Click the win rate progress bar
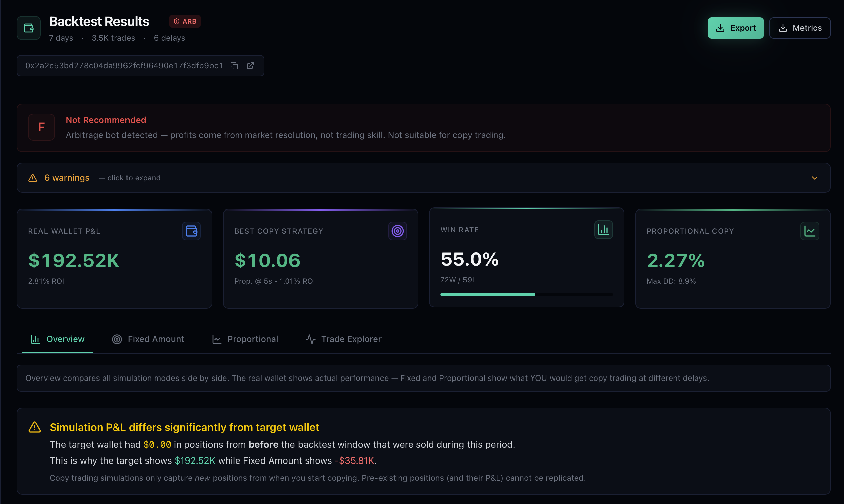 coord(526,295)
